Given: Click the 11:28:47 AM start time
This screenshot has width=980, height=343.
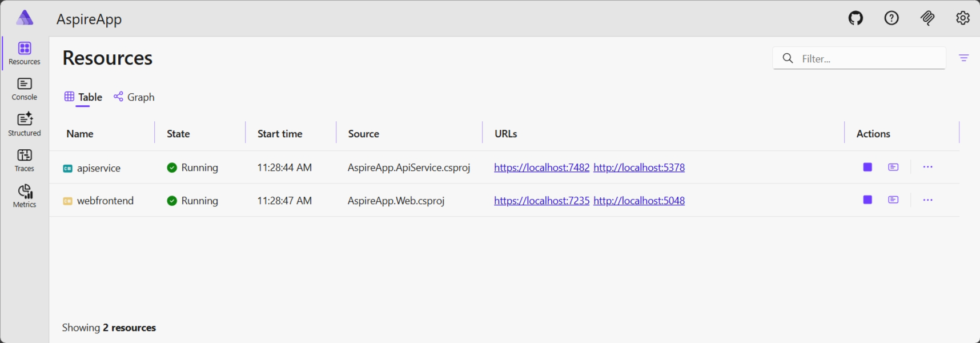Looking at the screenshot, I should (284, 201).
